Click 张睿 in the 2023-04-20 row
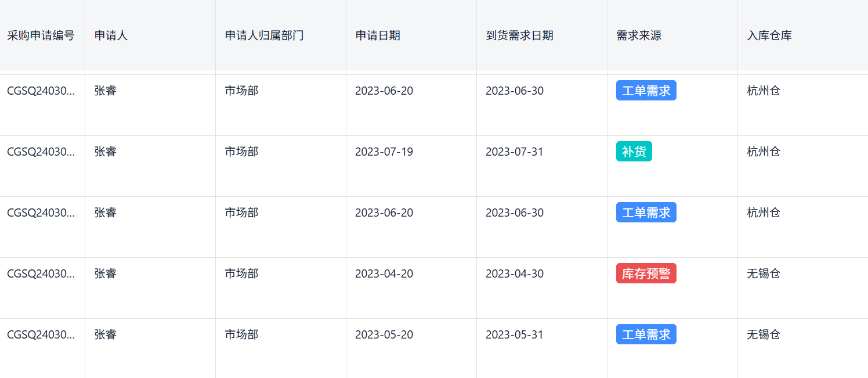The image size is (868, 378). 106,273
